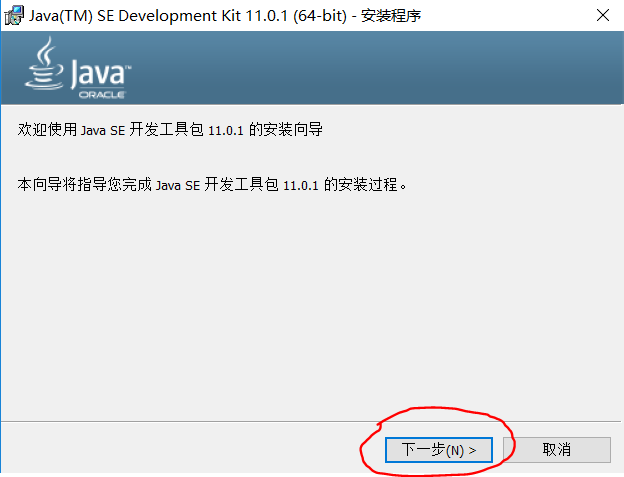Close the Java SE installer window

603,16
